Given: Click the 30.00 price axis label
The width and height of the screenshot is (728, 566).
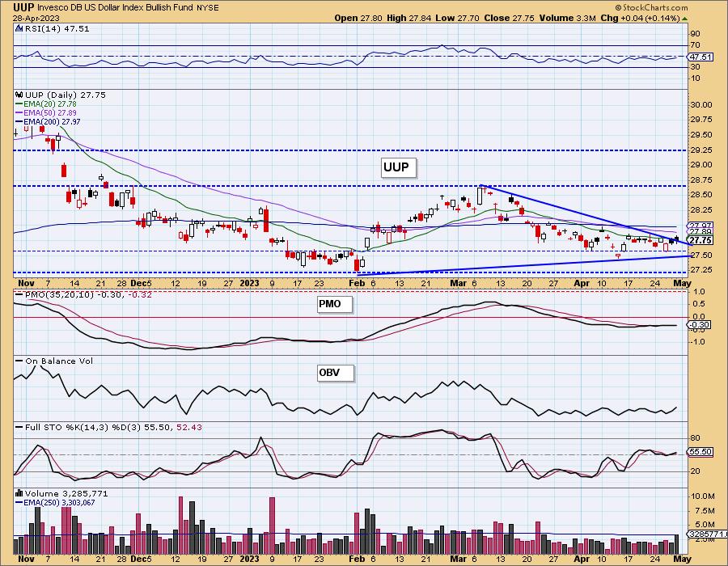Looking at the screenshot, I should coord(701,105).
